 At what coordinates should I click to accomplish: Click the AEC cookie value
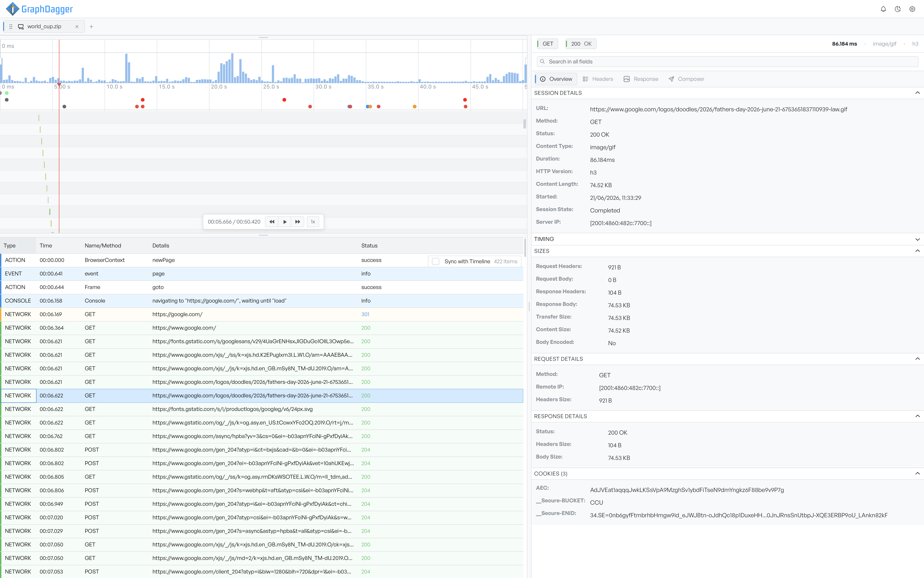coord(686,490)
